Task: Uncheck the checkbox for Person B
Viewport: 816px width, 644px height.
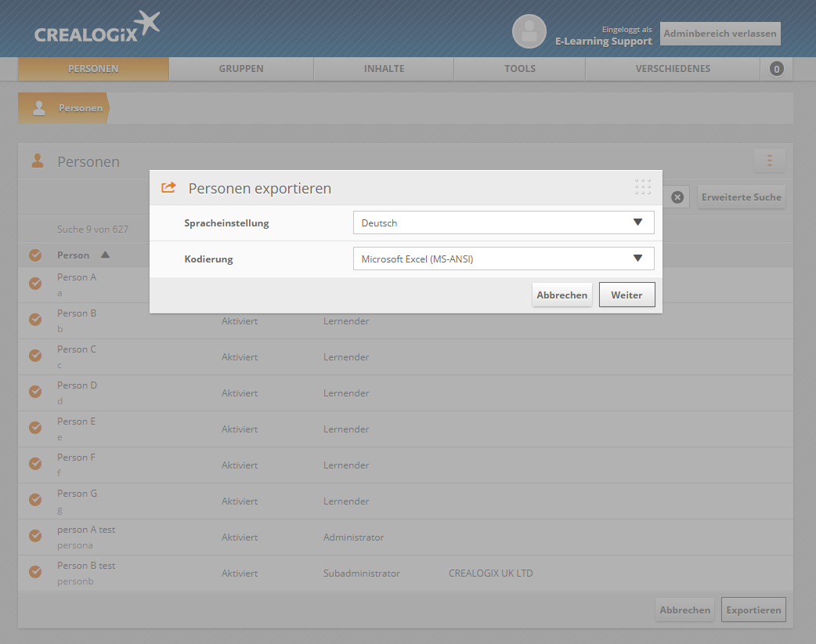Action: pos(35,320)
